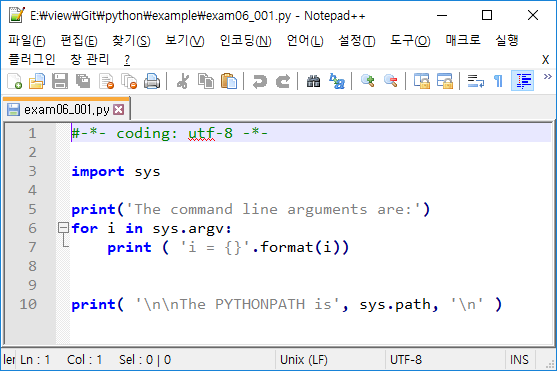Close document with X at menu bar right

(545, 60)
